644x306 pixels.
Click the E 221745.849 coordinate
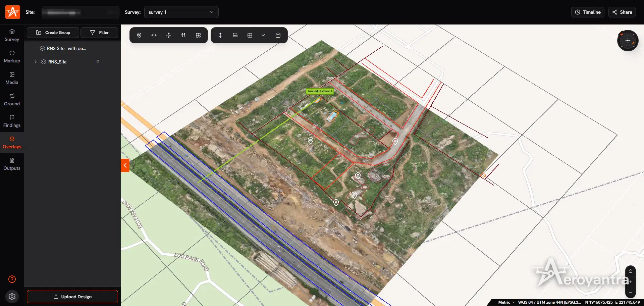point(628,302)
